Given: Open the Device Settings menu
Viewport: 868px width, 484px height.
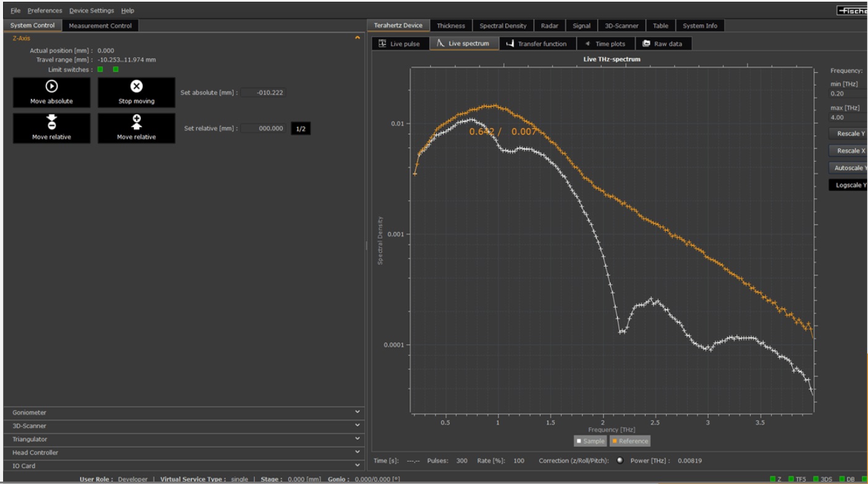Looking at the screenshot, I should pyautogui.click(x=91, y=10).
